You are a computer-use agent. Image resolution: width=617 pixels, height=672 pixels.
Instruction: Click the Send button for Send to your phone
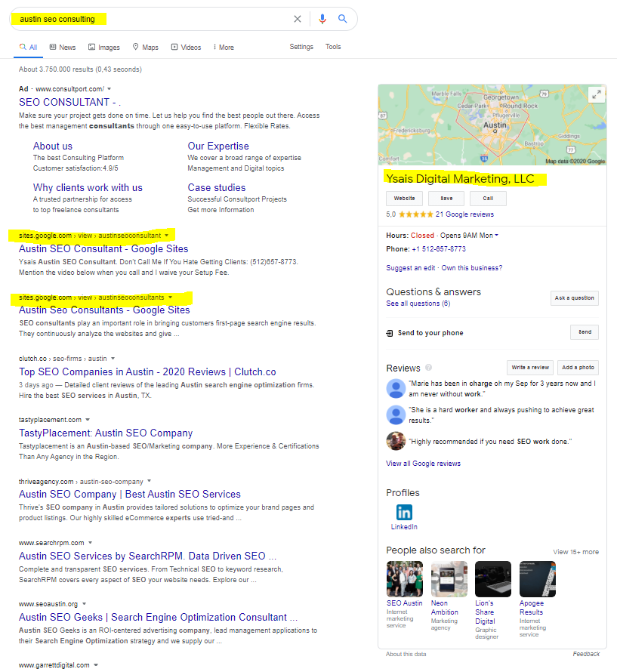tap(585, 332)
